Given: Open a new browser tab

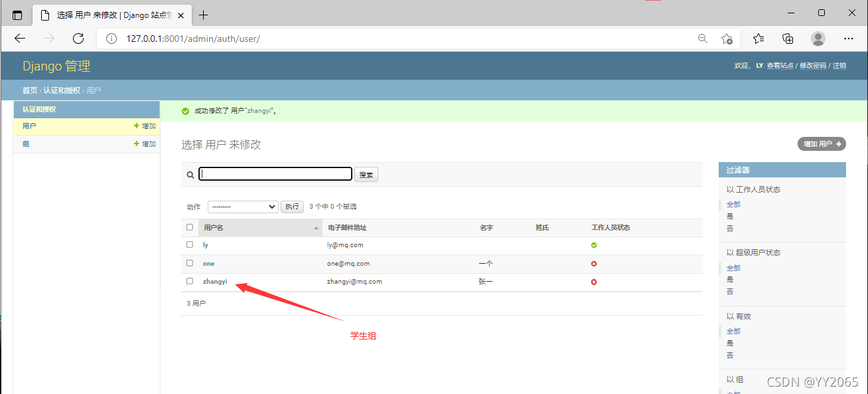Looking at the screenshot, I should point(204,15).
